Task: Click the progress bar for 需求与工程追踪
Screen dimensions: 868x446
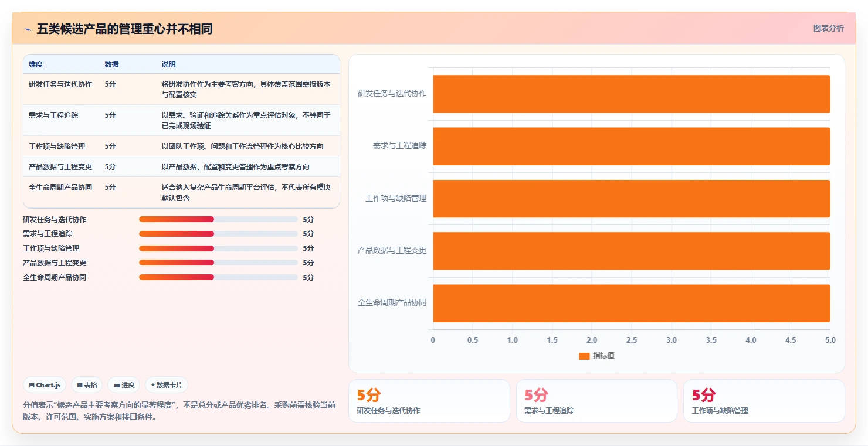Action: [218, 234]
